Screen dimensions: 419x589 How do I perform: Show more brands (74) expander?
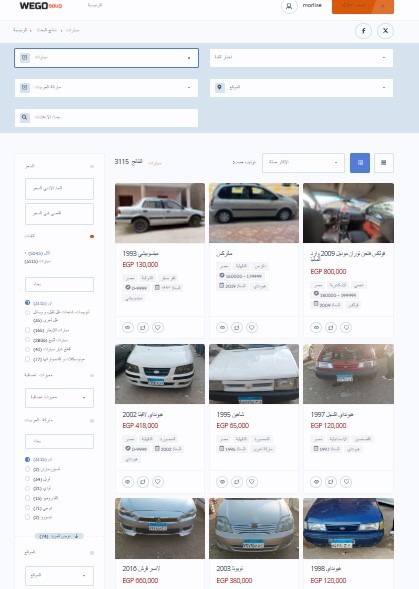(59, 536)
